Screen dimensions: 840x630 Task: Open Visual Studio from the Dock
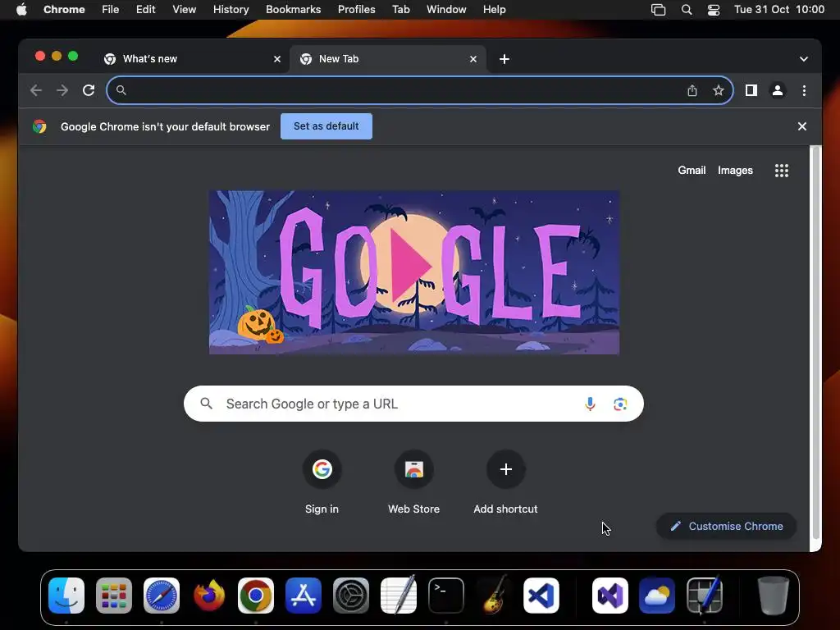pyautogui.click(x=610, y=596)
